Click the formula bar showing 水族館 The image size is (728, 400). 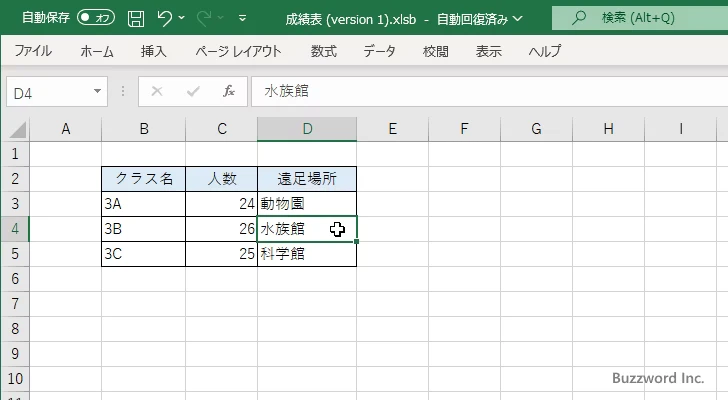coord(489,91)
